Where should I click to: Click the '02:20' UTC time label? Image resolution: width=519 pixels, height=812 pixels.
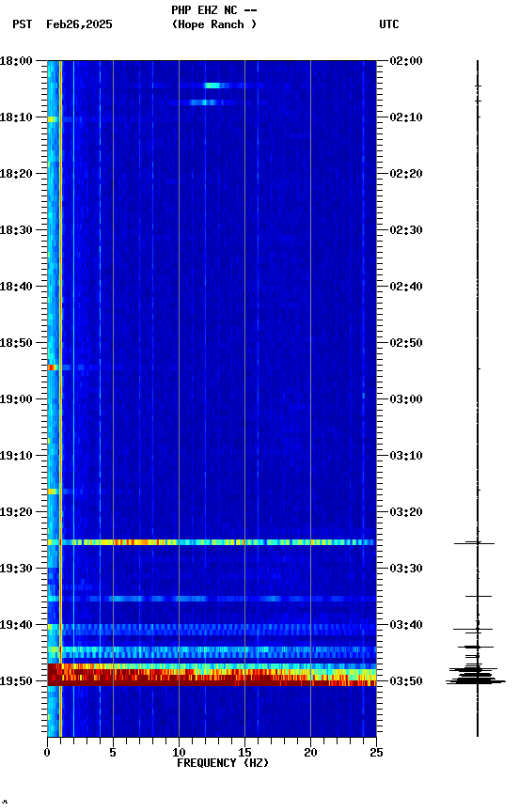coord(406,174)
